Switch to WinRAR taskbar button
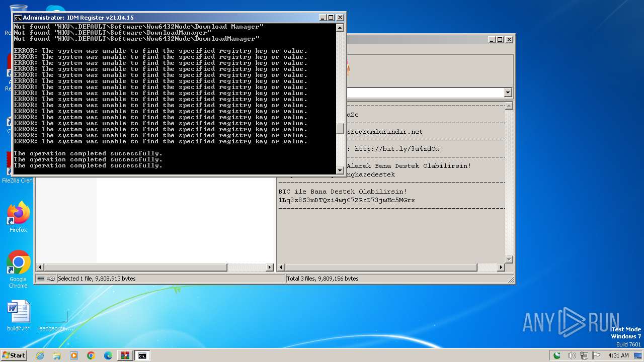 tap(125, 355)
